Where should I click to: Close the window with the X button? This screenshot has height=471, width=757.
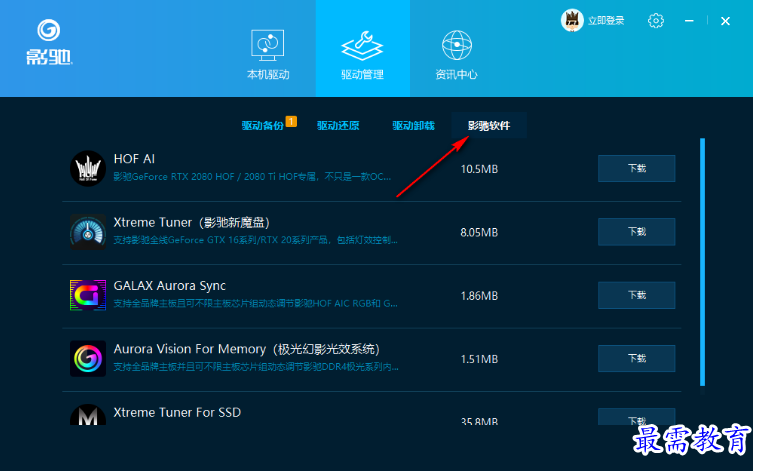pos(725,21)
